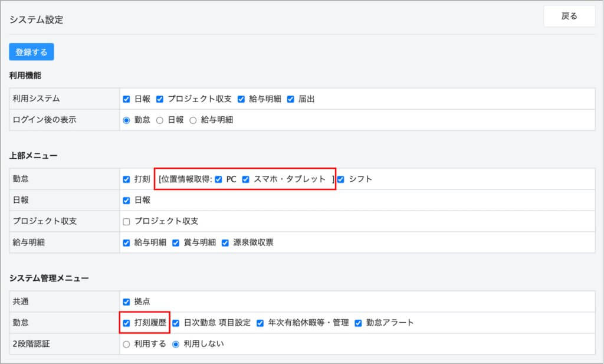604x364 pixels.
Task: Toggle the 源泉徴収票 checkbox
Action: [225, 242]
